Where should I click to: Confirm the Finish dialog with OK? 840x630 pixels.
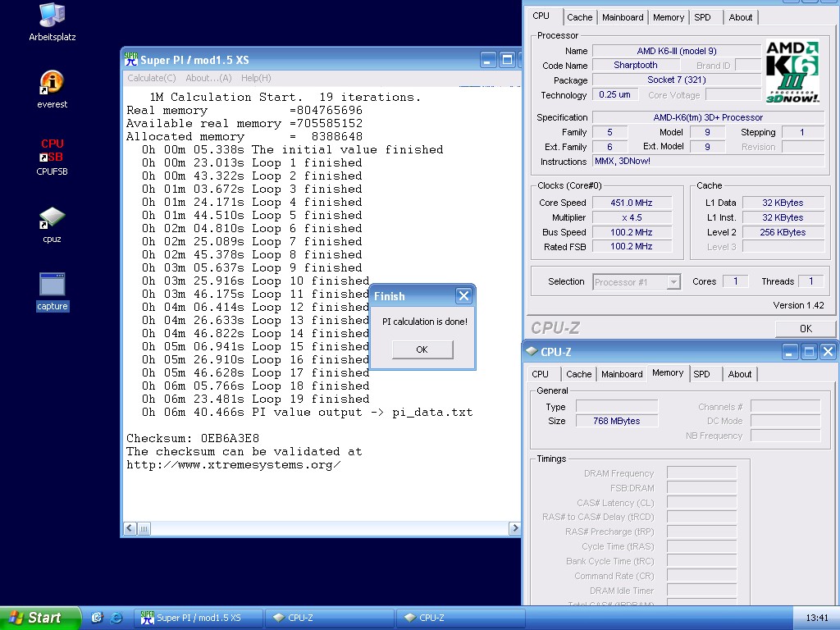(x=422, y=349)
